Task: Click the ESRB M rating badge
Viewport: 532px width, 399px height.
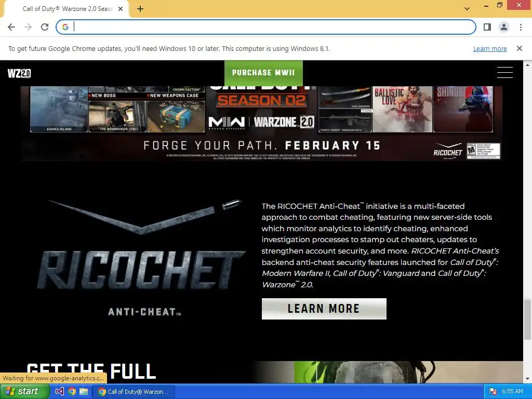Action: [483, 151]
